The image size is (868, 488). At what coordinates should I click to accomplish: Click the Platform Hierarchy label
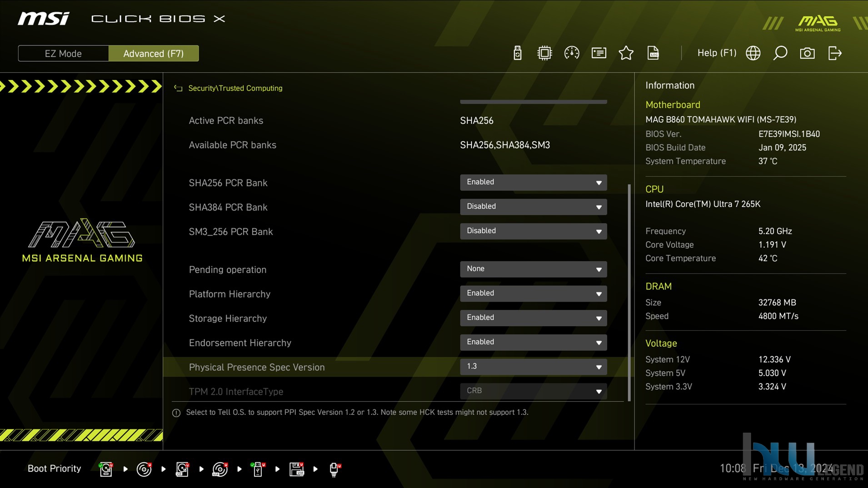pyautogui.click(x=229, y=294)
